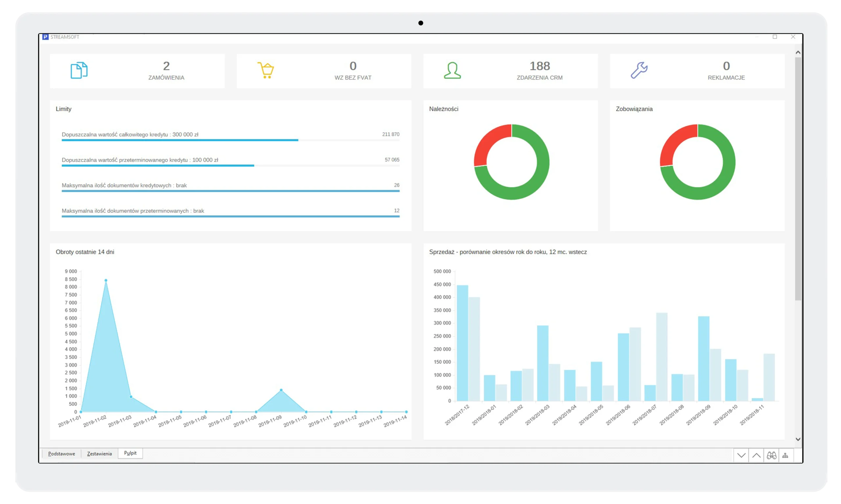The width and height of the screenshot is (841, 504).
Task: Click the 2019-11-02 peak data point
Action: (106, 280)
